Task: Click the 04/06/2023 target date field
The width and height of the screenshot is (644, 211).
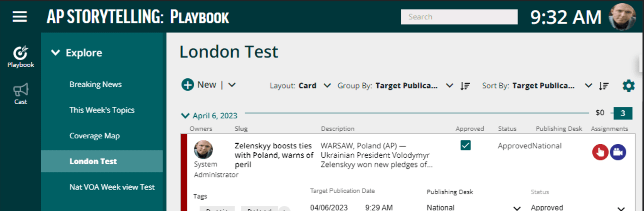Action: 329,207
